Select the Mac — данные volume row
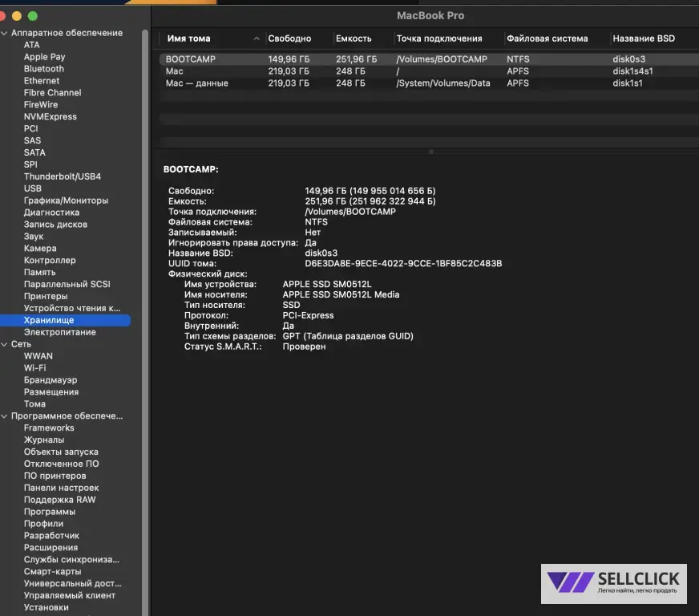Screen dimensions: 699x616 pos(429,83)
